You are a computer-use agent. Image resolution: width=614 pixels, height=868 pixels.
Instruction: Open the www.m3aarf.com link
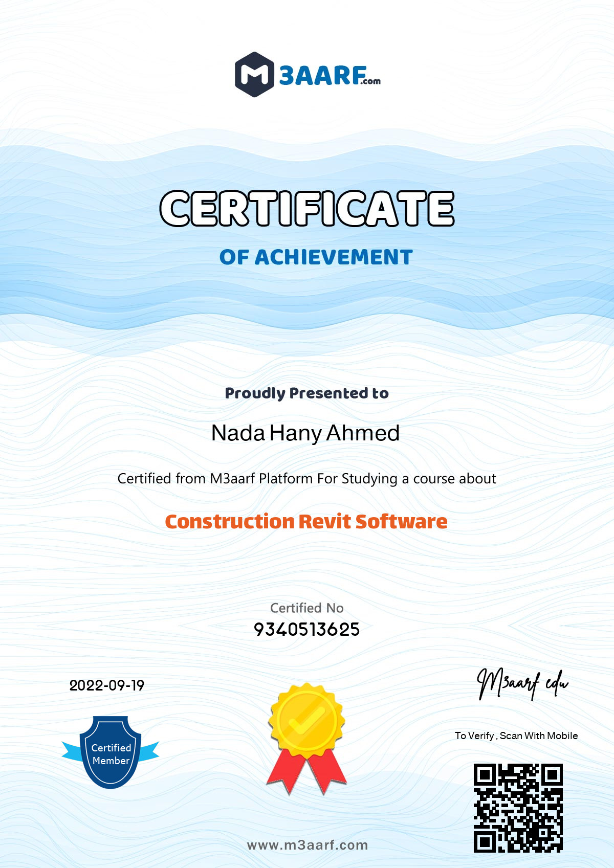point(307,845)
